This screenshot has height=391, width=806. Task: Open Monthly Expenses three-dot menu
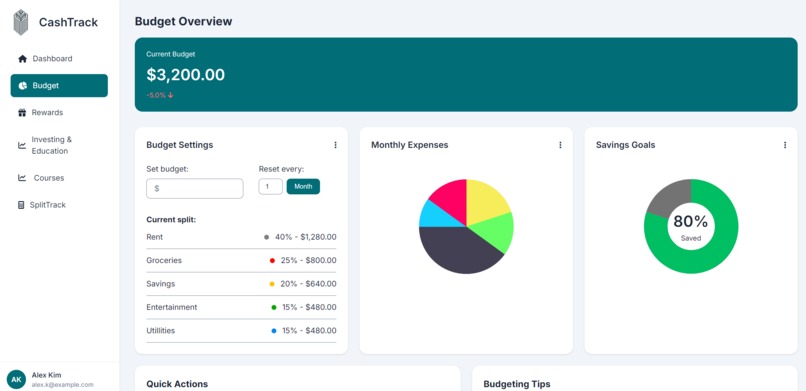point(560,145)
